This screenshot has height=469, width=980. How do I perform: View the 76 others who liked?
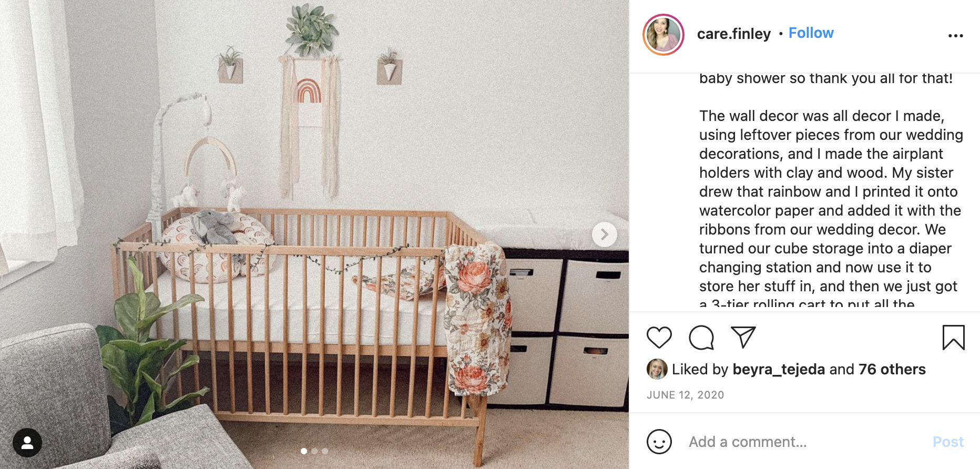892,369
